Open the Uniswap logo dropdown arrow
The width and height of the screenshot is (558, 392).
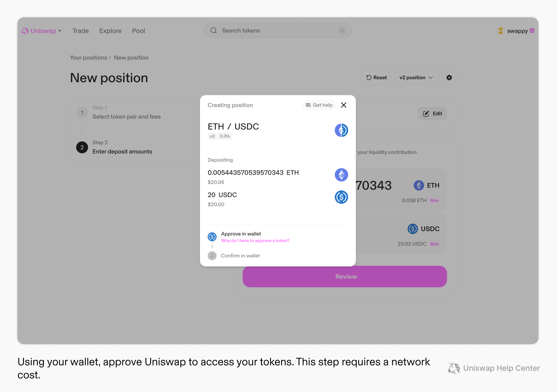pos(60,31)
